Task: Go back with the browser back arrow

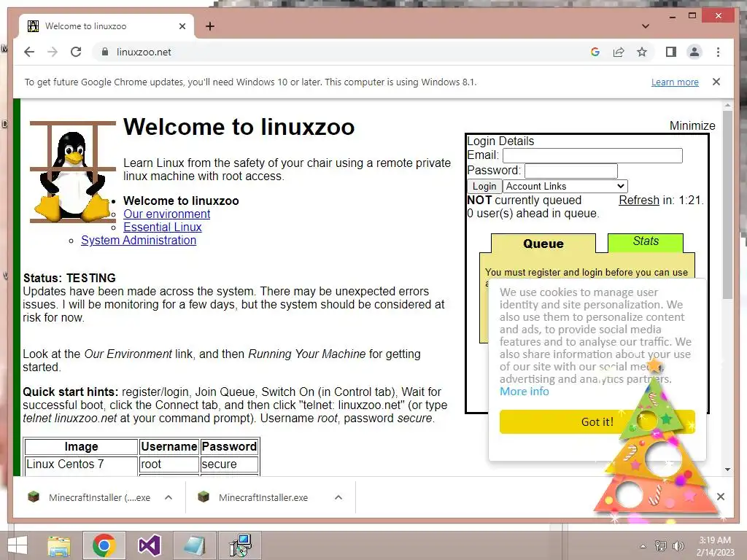Action: 29,52
